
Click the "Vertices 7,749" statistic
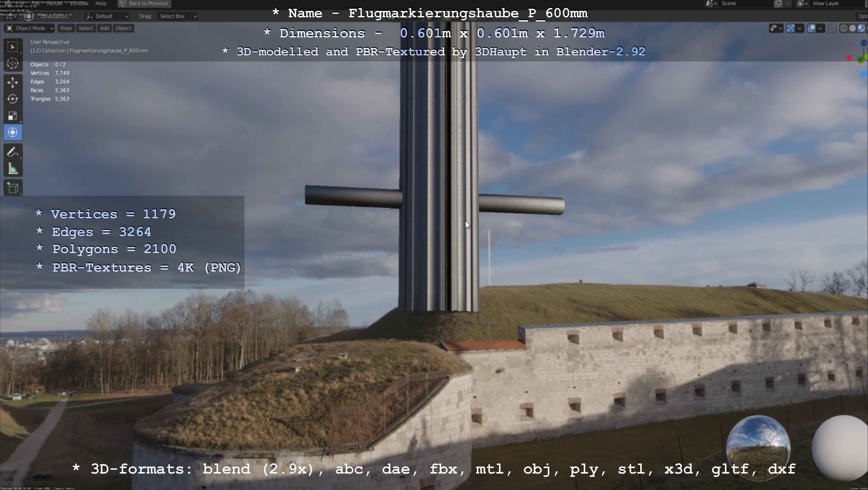point(50,73)
